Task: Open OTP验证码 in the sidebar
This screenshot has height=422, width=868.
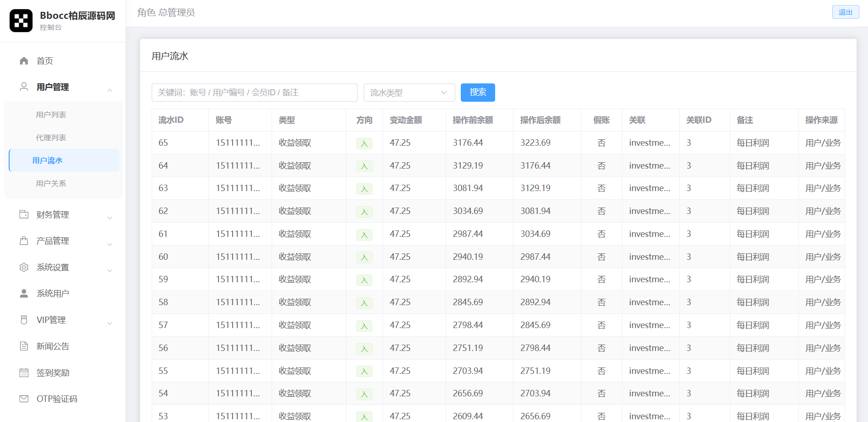Action: [x=57, y=399]
